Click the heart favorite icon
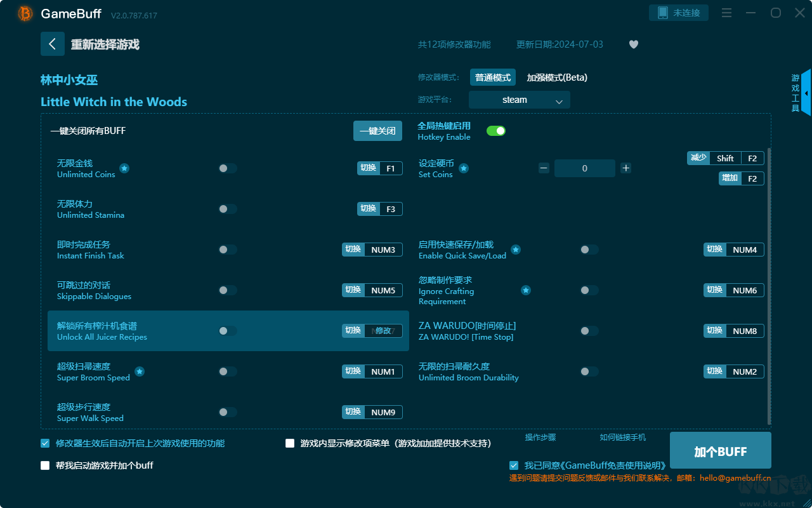Image resolution: width=812 pixels, height=508 pixels. click(x=634, y=44)
